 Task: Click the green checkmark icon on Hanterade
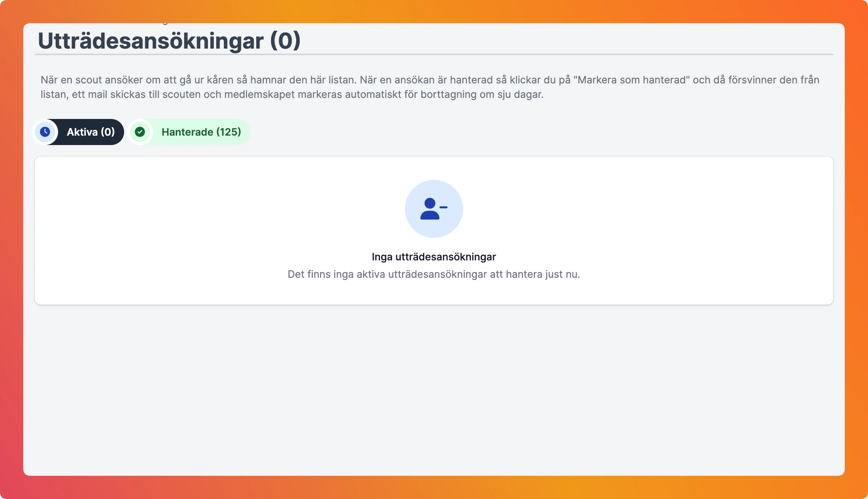pyautogui.click(x=140, y=132)
